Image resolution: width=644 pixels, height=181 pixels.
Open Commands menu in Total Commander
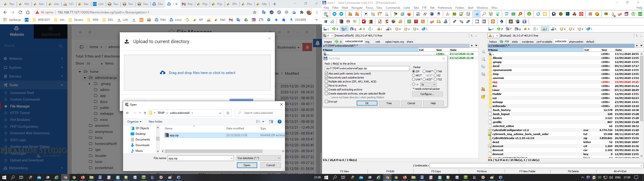(x=393, y=8)
